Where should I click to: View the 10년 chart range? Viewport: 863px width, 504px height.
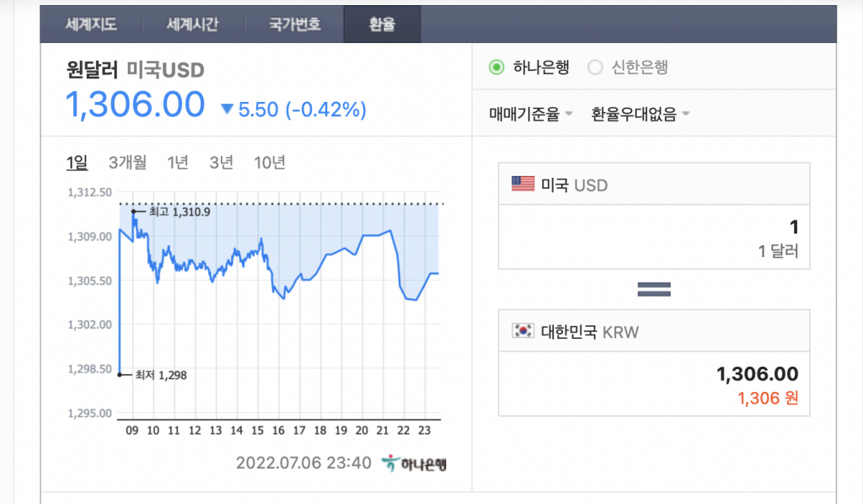pyautogui.click(x=270, y=162)
